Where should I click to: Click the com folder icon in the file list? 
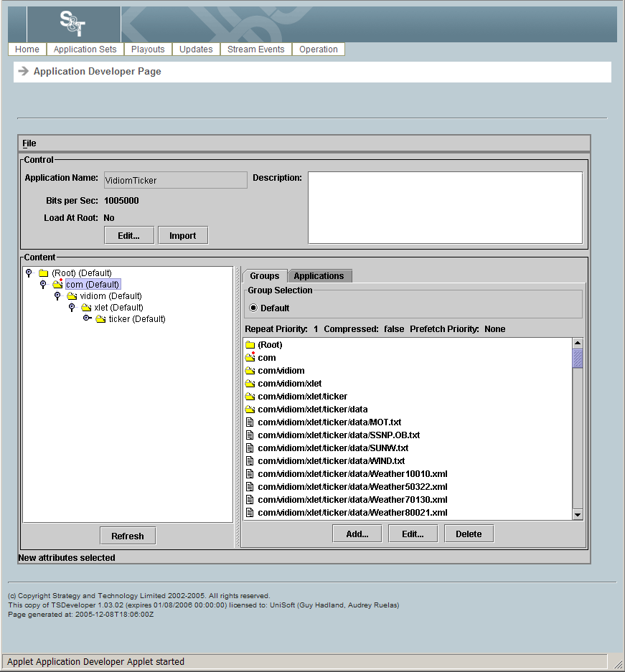tap(250, 357)
